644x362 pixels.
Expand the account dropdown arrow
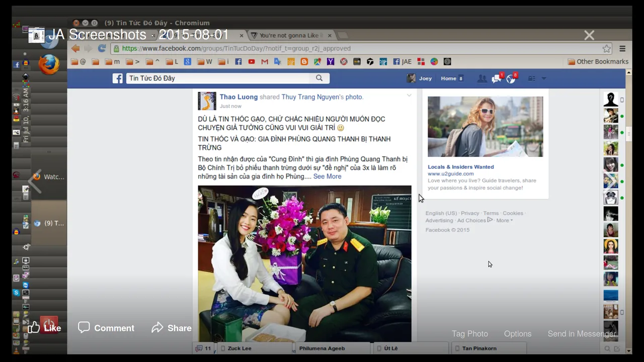click(543, 78)
